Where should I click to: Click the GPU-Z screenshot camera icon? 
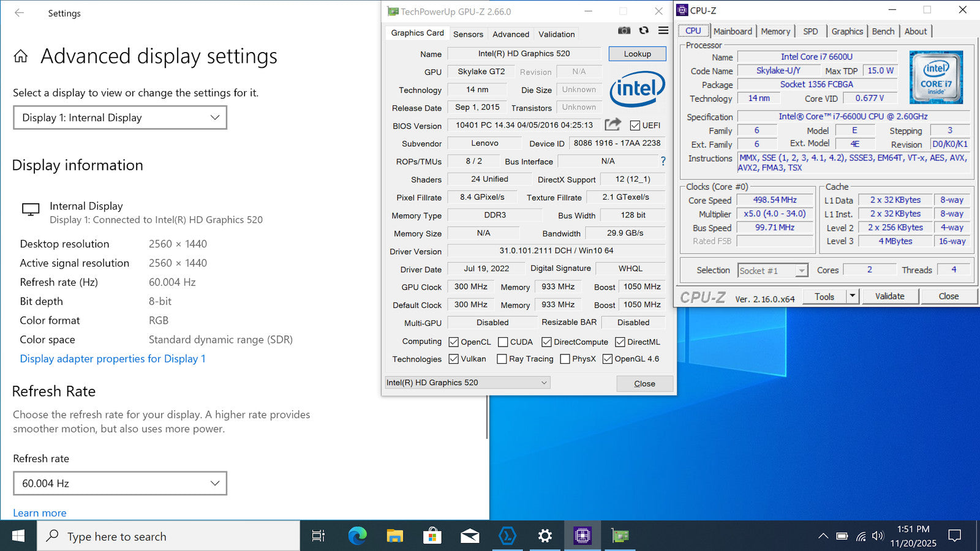624,31
